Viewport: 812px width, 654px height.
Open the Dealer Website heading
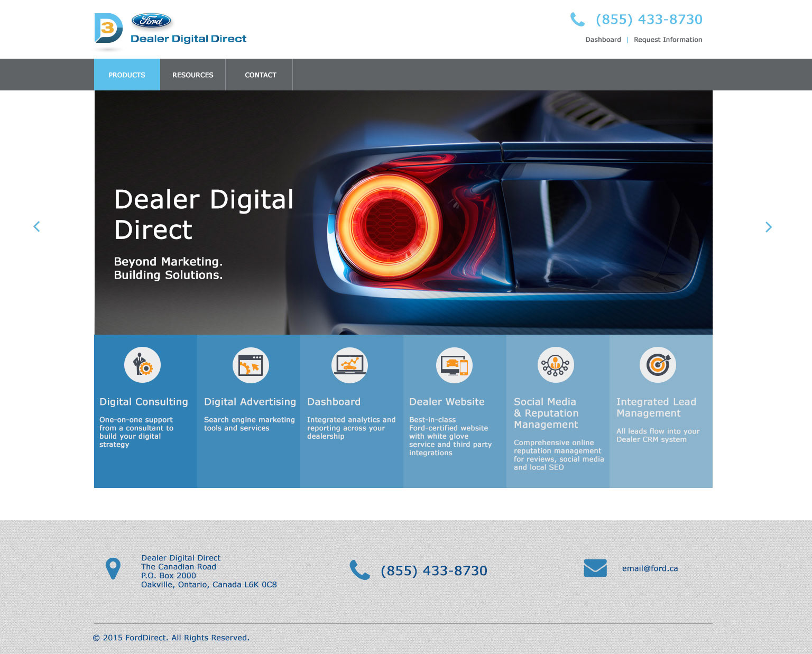point(447,402)
